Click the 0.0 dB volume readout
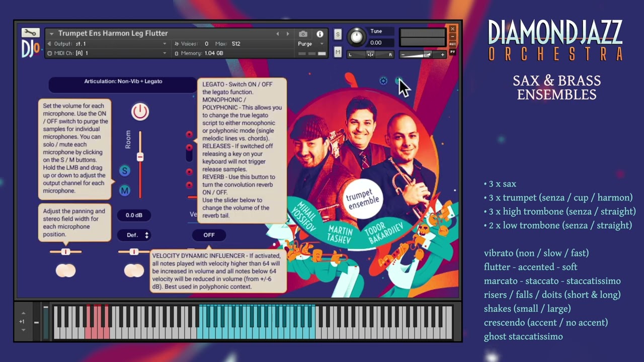Screen dimensions: 644x362 [134, 215]
